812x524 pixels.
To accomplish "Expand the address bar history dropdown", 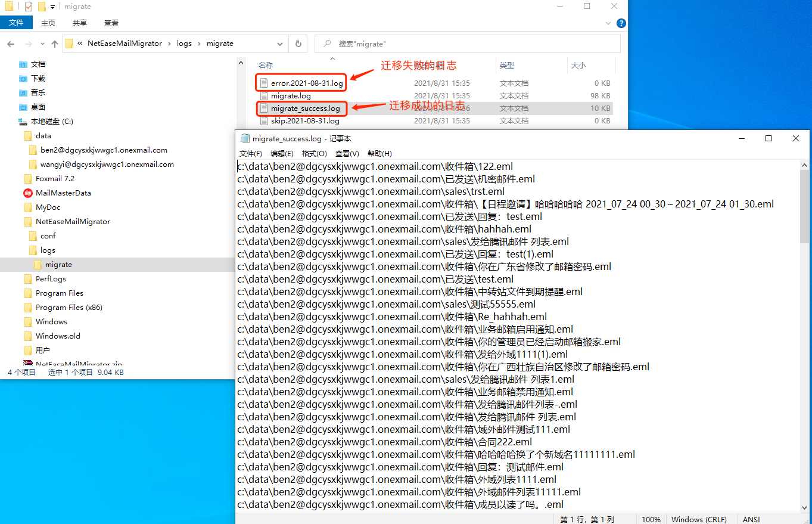I will coord(280,44).
